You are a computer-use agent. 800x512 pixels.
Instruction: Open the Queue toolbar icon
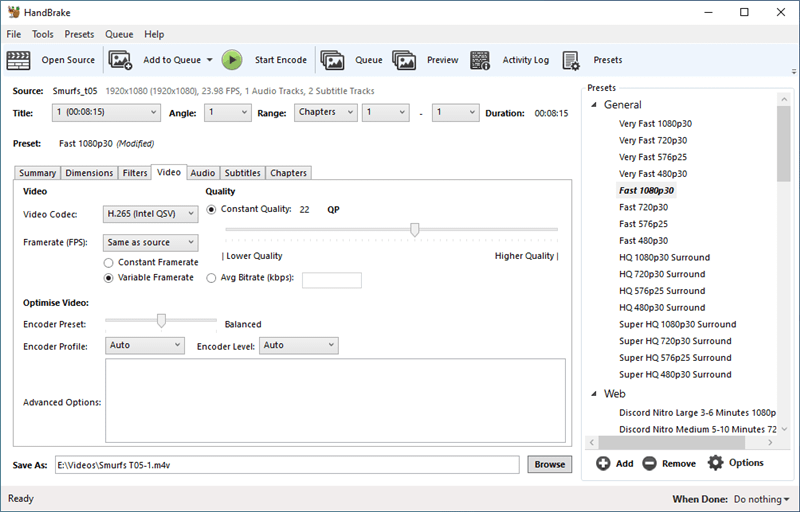[332, 60]
